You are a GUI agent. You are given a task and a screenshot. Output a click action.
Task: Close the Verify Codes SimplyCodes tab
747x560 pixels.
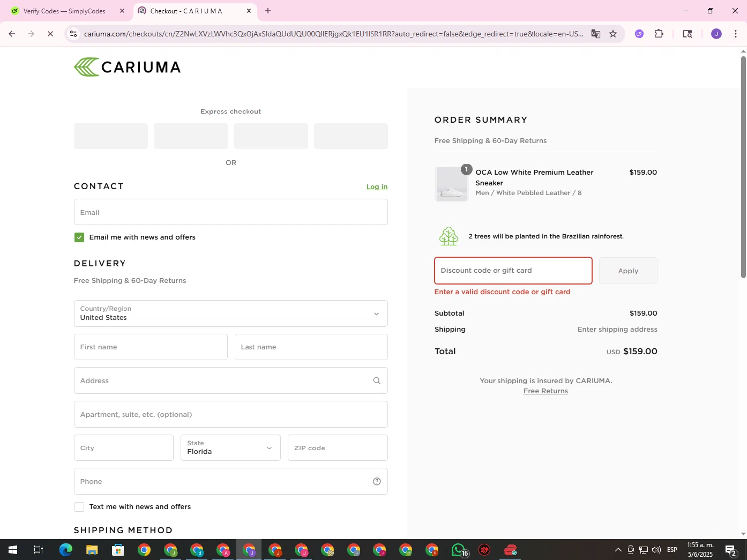[x=122, y=11]
